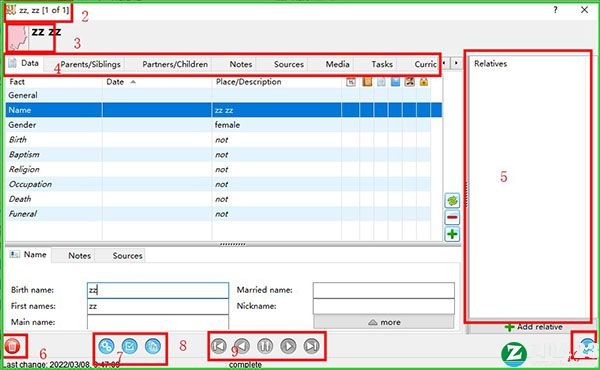Open the partially shown Curric tab

(425, 64)
